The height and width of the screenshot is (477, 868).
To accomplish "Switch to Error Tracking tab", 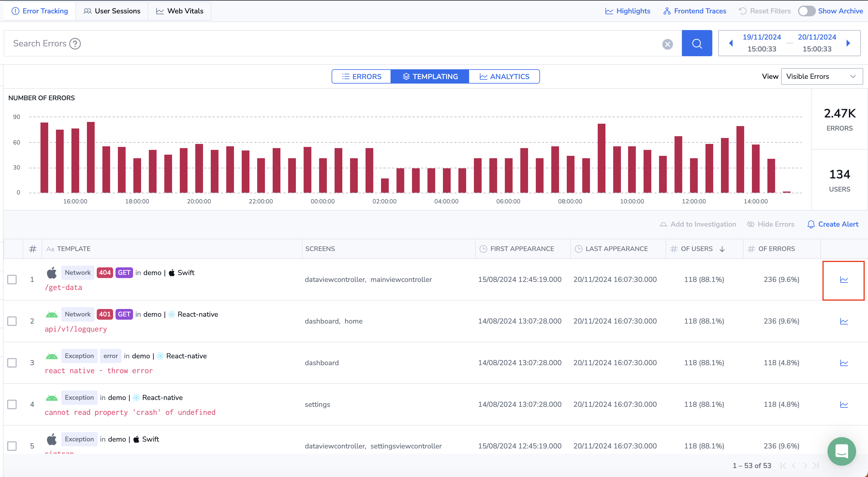I will tap(40, 11).
